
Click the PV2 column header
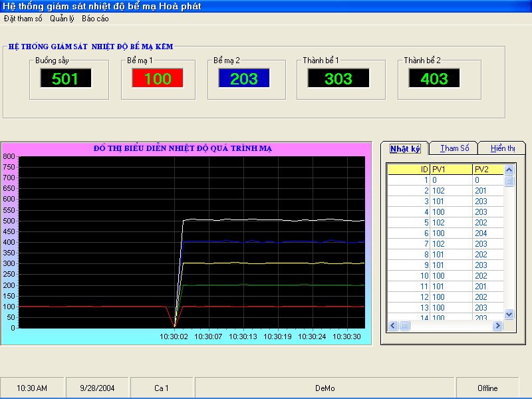(x=487, y=170)
